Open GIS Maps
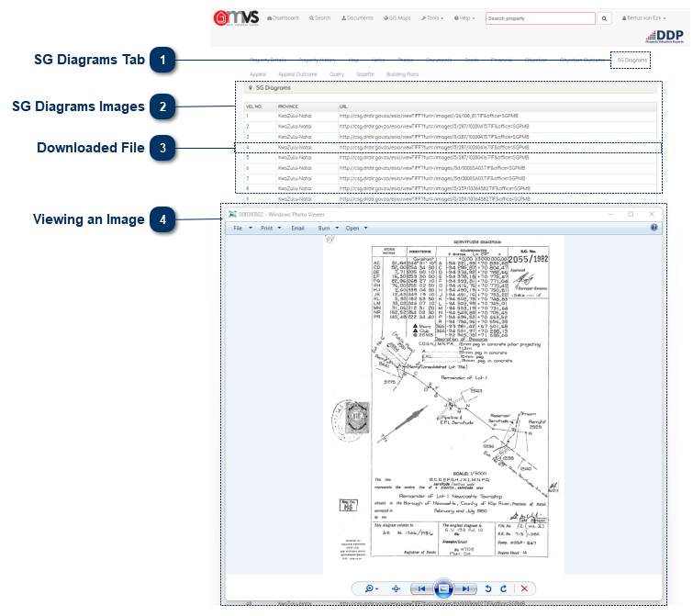The height and width of the screenshot is (616, 693). (397, 18)
